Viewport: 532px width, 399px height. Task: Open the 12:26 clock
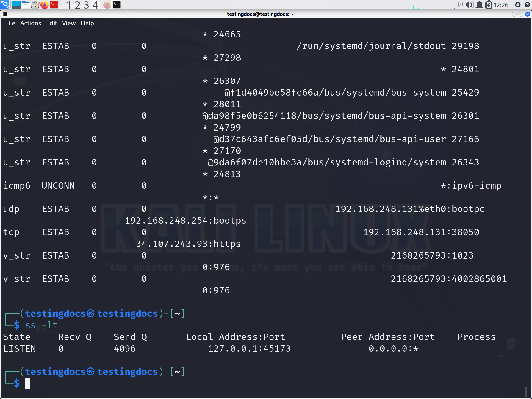pos(501,5)
